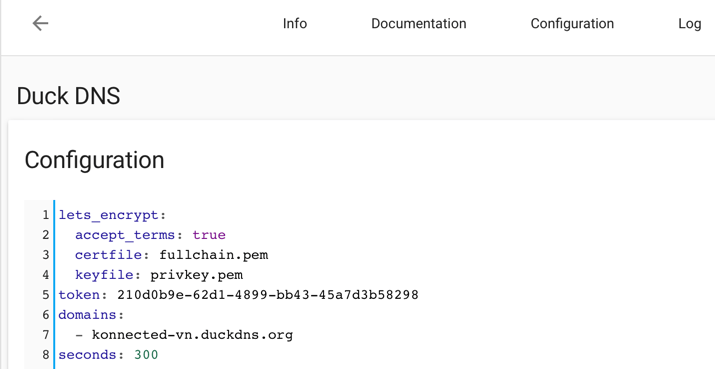This screenshot has height=369, width=715.
Task: Click the Duck DNS page title
Action: tap(68, 96)
